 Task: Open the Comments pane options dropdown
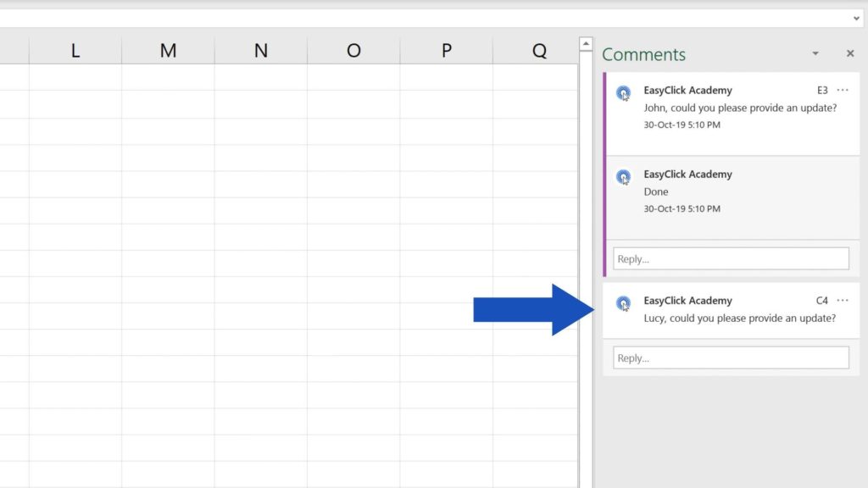(815, 53)
